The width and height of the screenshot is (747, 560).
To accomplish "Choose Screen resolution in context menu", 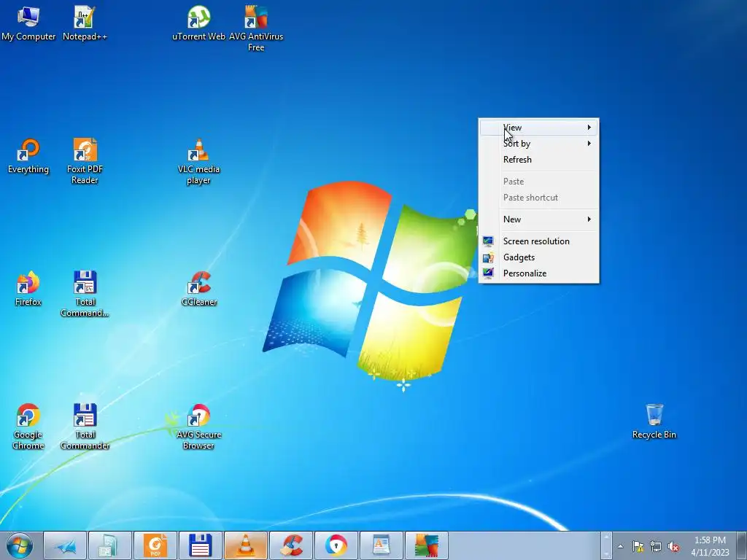I will [x=539, y=241].
